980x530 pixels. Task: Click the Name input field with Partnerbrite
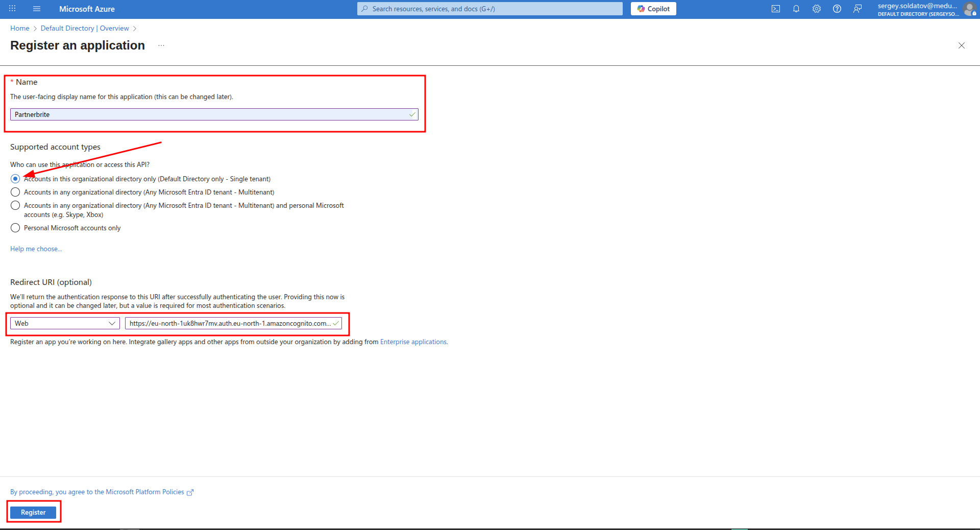214,114
